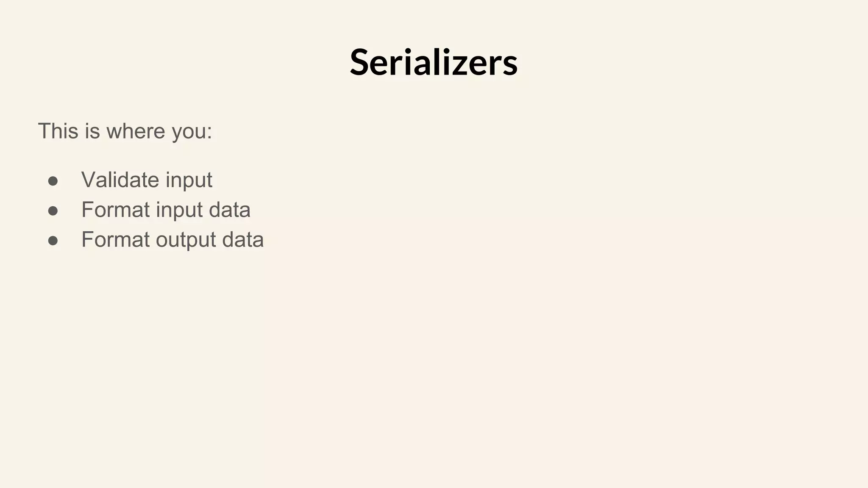The image size is (868, 488).
Task: Select the "Format input data" bullet text
Action: click(x=166, y=210)
